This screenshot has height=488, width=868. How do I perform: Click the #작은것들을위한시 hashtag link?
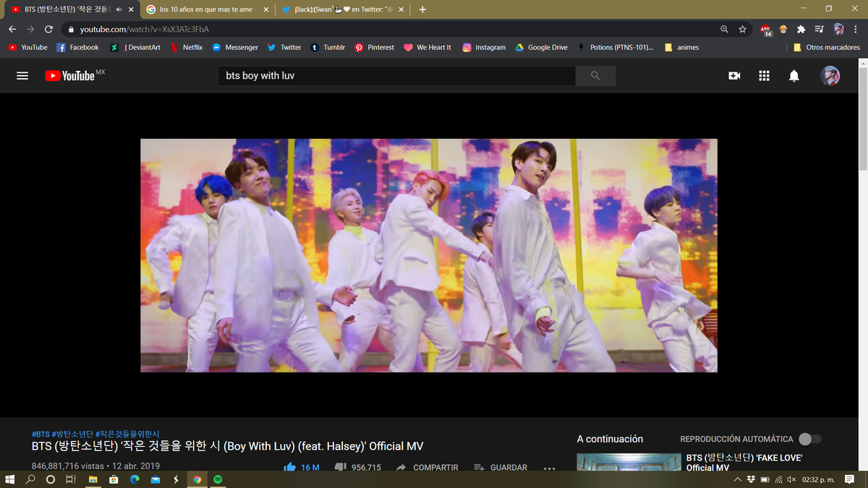129,434
